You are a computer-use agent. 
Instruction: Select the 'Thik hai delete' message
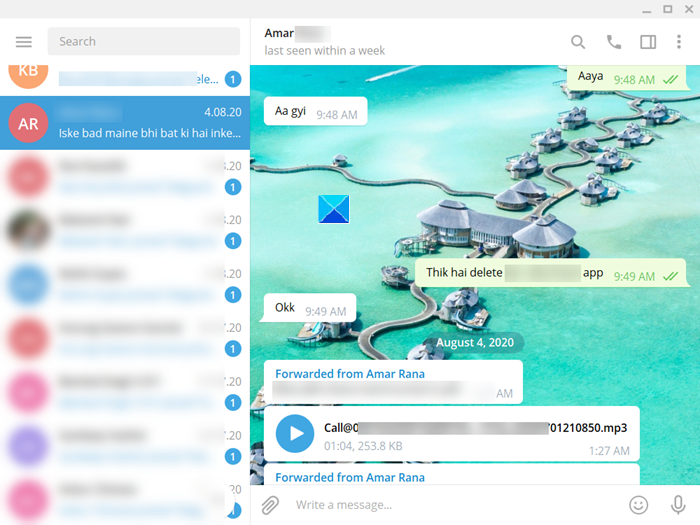coord(550,273)
